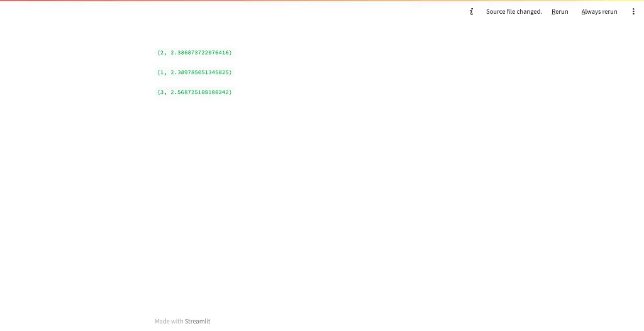Select the value 2.568725109100342
Image resolution: width=644 pixels, height=331 pixels.
[199, 93]
